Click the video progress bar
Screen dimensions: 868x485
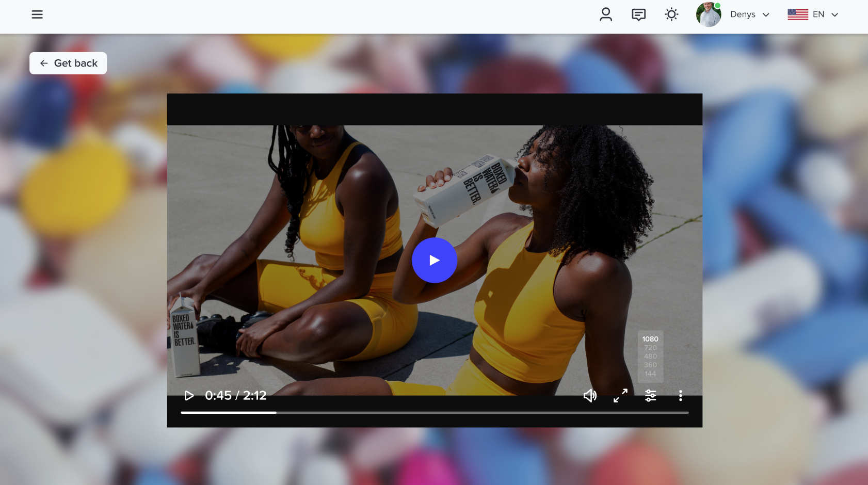[x=435, y=413]
